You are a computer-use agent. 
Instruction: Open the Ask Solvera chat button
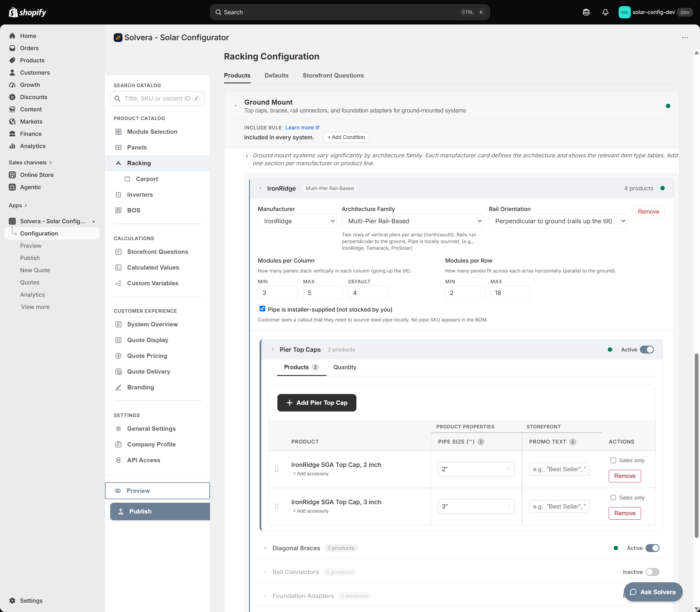(x=653, y=592)
